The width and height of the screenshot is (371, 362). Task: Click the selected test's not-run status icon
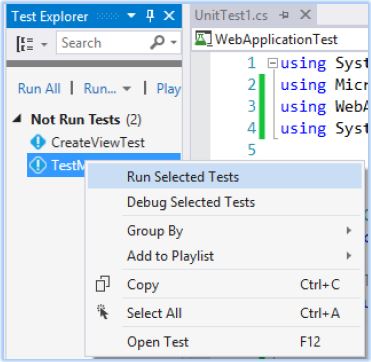pyautogui.click(x=38, y=165)
